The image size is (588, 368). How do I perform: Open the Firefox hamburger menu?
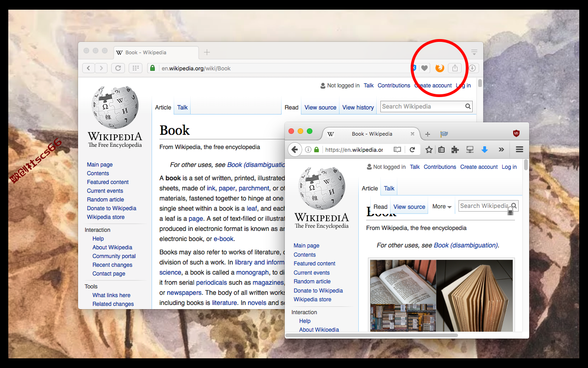520,149
